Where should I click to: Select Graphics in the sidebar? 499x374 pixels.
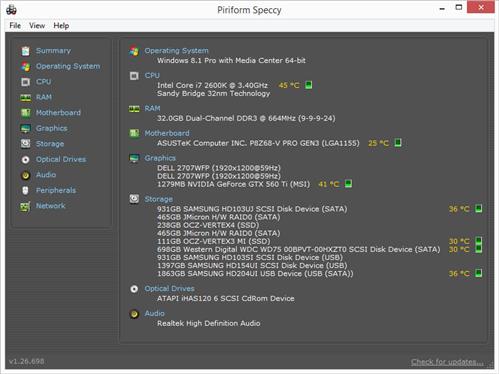point(52,128)
